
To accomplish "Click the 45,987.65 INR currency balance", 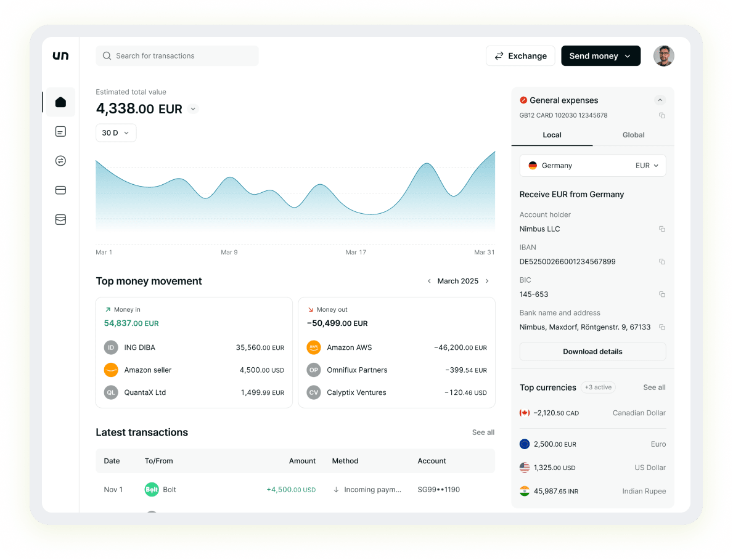I will (x=556, y=491).
